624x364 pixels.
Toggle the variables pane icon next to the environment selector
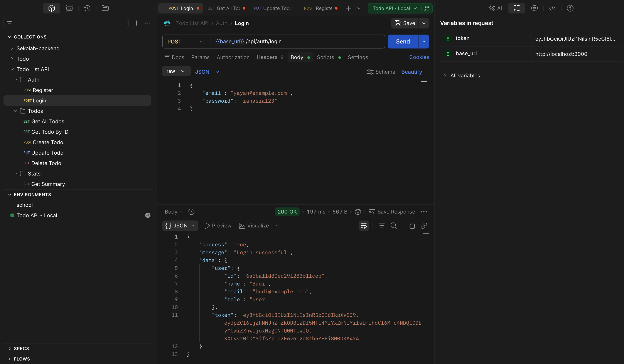[427, 8]
